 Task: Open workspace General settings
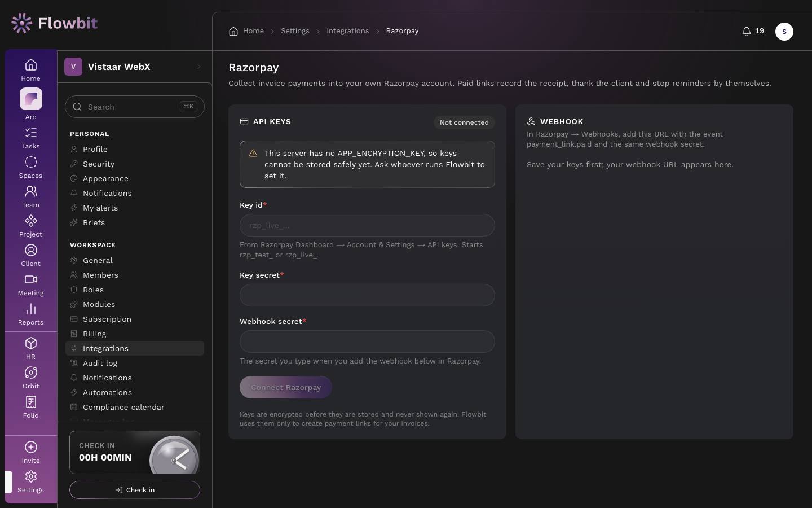(x=135, y=260)
